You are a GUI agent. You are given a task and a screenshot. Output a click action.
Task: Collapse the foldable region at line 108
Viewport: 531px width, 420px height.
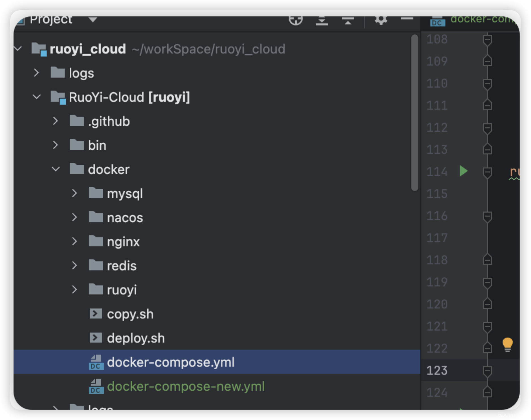pyautogui.click(x=487, y=39)
